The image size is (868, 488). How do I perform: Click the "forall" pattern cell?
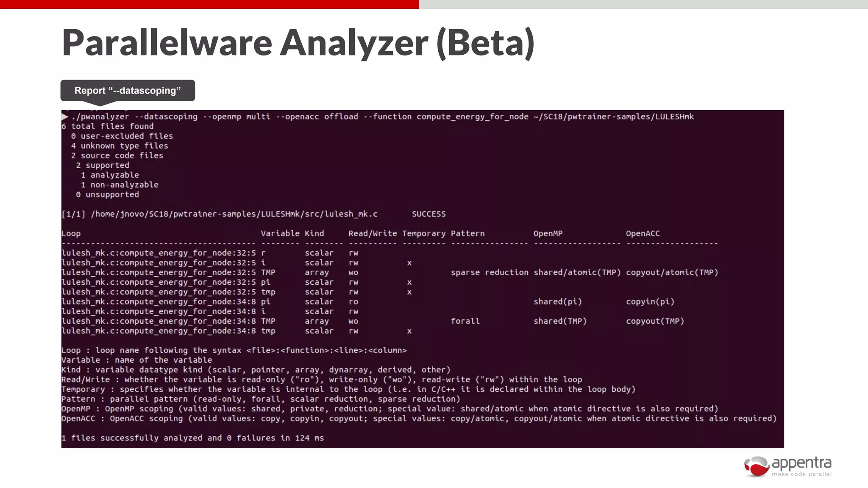coord(465,321)
